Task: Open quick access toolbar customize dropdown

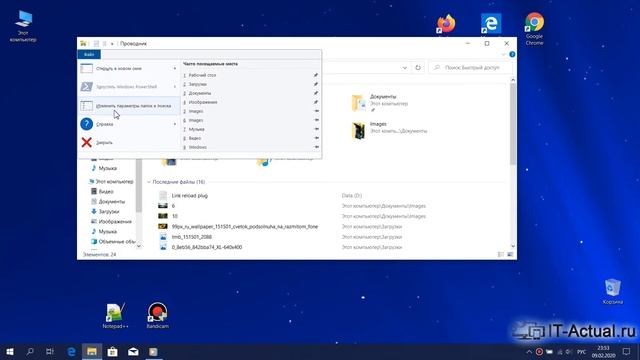Action: pos(112,44)
